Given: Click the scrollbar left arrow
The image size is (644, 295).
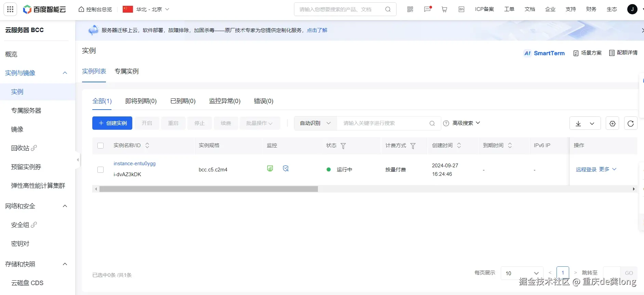Looking at the screenshot, I should point(96,189).
